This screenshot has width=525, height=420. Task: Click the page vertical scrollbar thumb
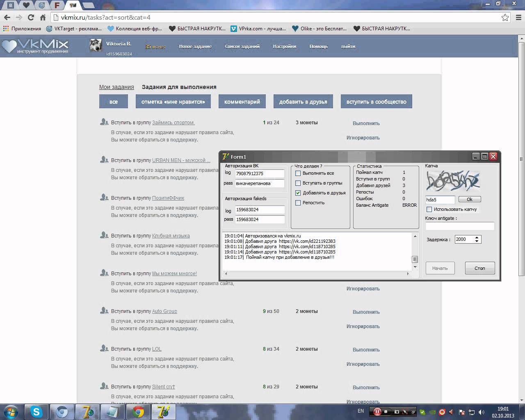521,159
